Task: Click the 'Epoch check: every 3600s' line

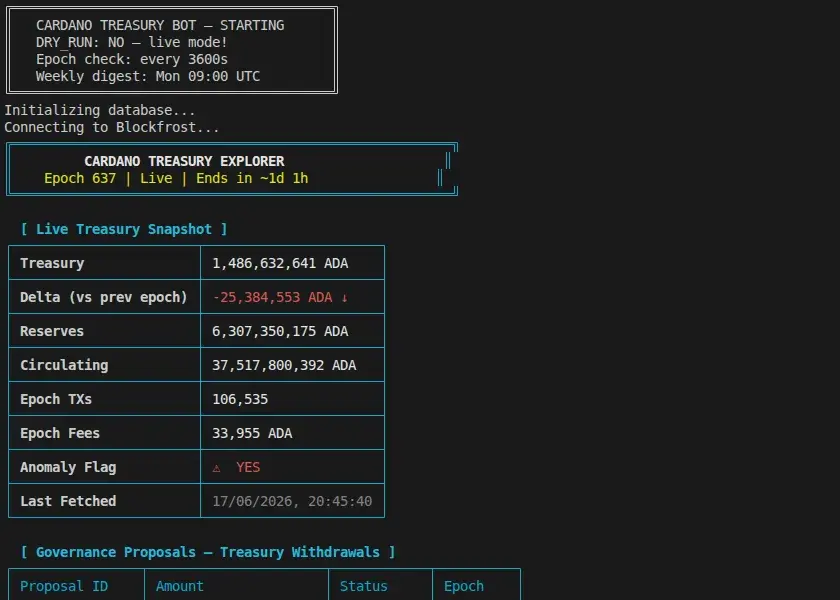Action: click(132, 59)
